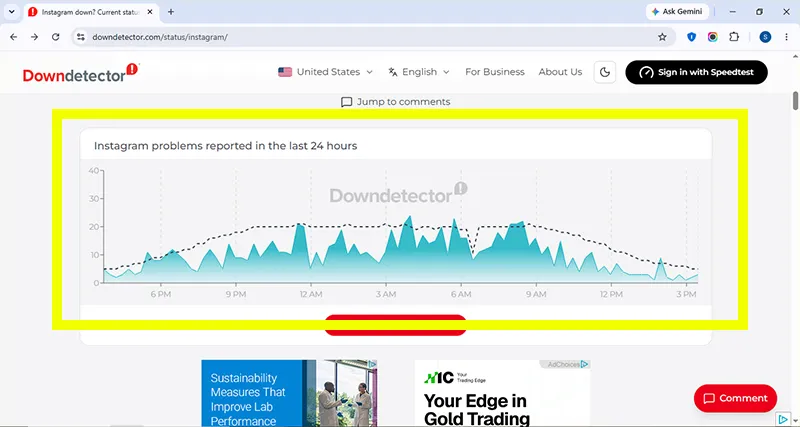
Task: Open the About Us page
Action: click(x=560, y=72)
